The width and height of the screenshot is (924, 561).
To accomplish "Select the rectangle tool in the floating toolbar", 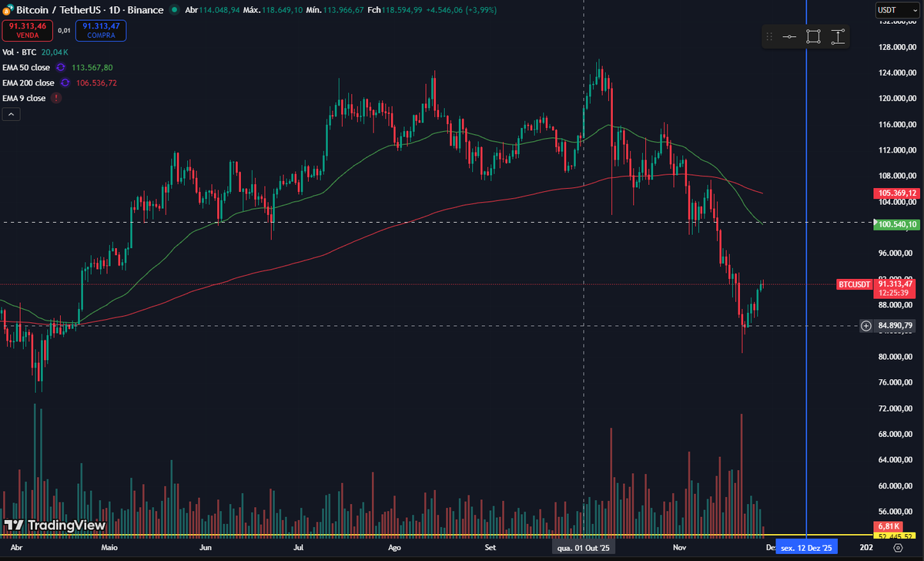I will point(813,36).
